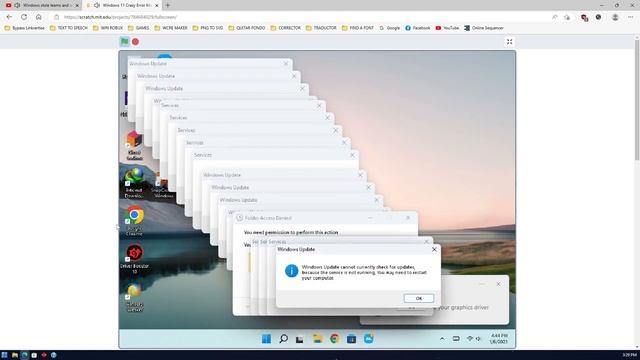Open TEXT TO SPEECH bookmark folder
This screenshot has width=640, height=360.
69,28
